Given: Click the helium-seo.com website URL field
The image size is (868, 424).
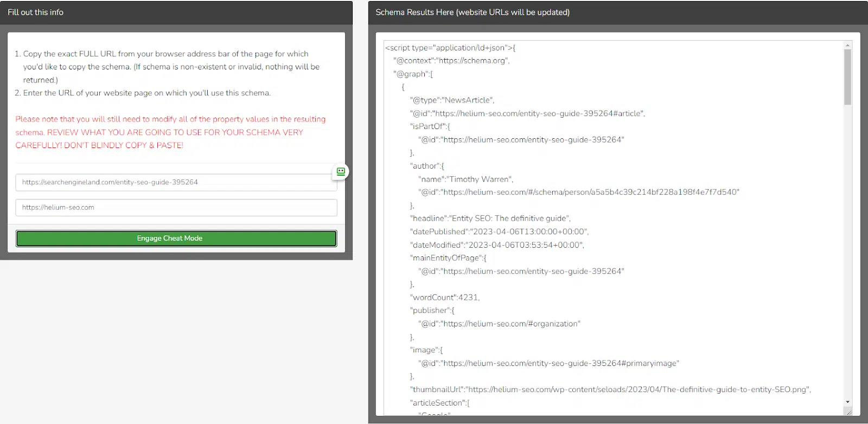Looking at the screenshot, I should point(176,208).
